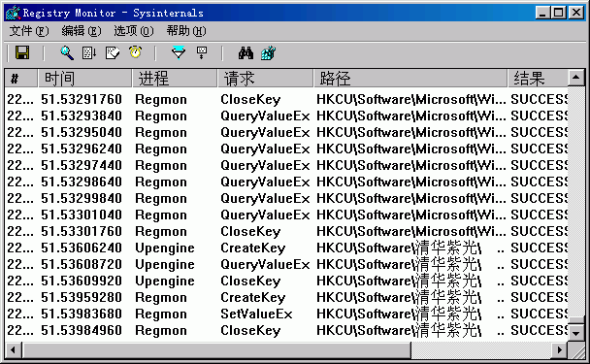Click SetValueEx in the 51.53983680 row
Image resolution: width=590 pixels, height=364 pixels.
click(x=256, y=314)
